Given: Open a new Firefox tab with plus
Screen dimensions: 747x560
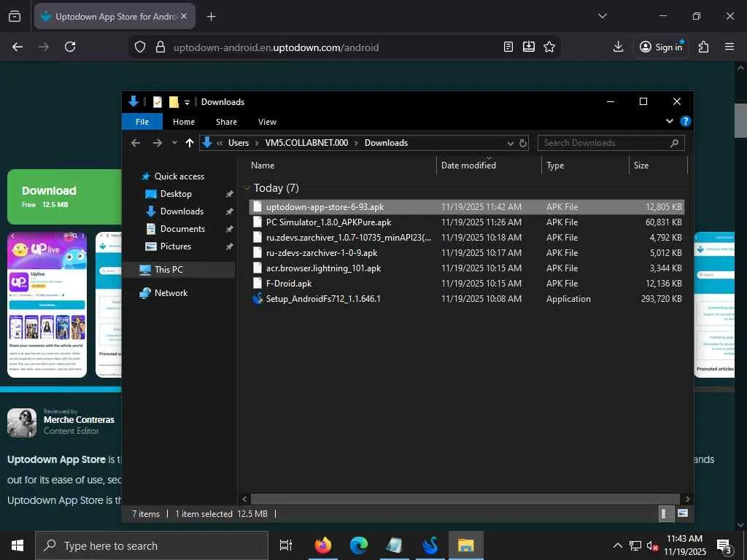Looking at the screenshot, I should [211, 17].
